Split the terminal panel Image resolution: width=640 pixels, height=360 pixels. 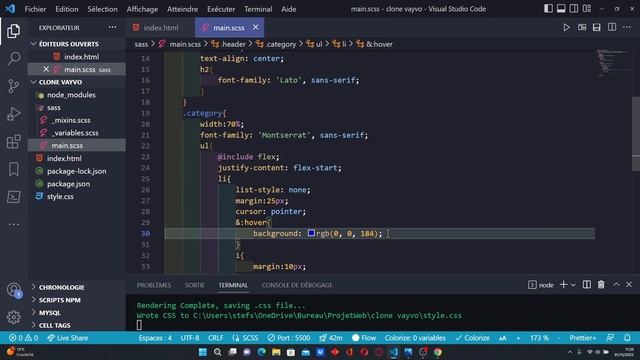[587, 284]
